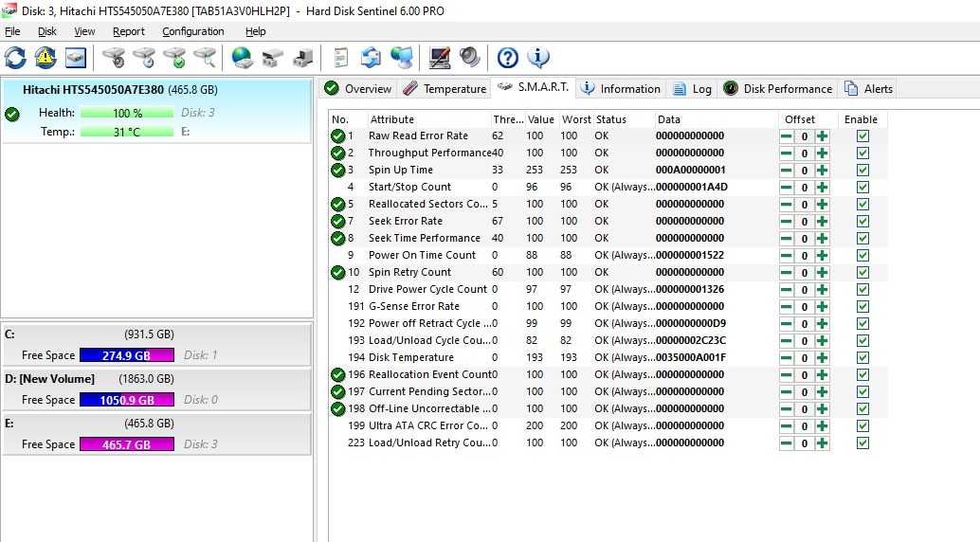Click the Worst column header
This screenshot has width=980, height=542.
click(576, 119)
